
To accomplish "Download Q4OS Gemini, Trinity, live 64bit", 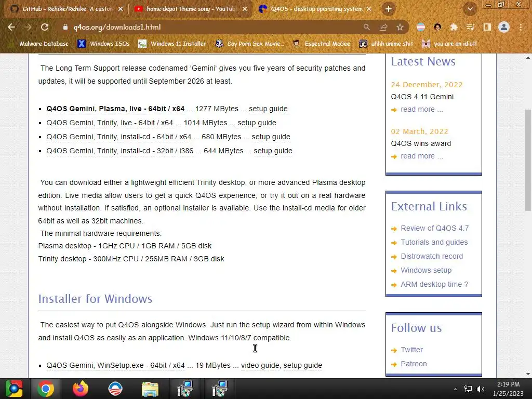I will [x=110, y=123].
